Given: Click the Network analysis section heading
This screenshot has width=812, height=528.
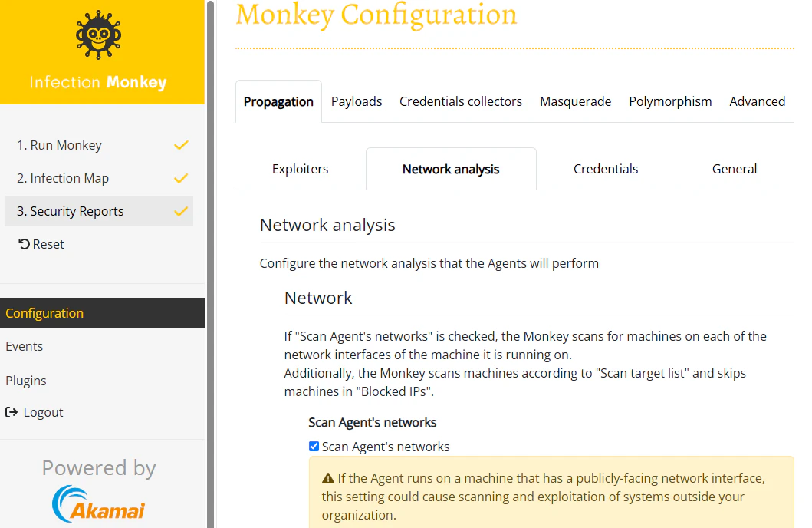Looking at the screenshot, I should pyautogui.click(x=327, y=225).
